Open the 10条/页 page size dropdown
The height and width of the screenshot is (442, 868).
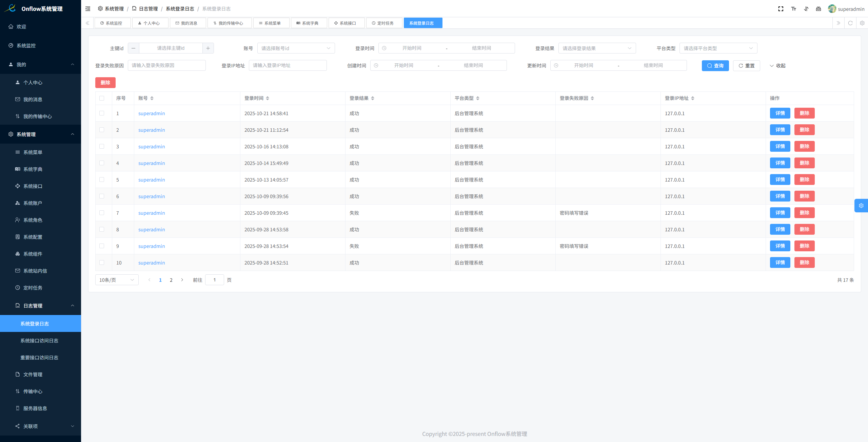pyautogui.click(x=117, y=280)
